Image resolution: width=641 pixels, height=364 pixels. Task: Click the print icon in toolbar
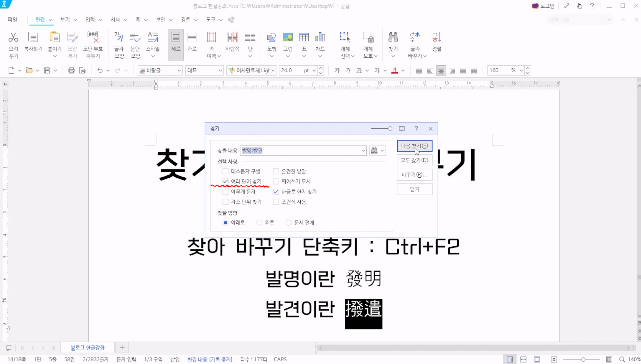71,70
